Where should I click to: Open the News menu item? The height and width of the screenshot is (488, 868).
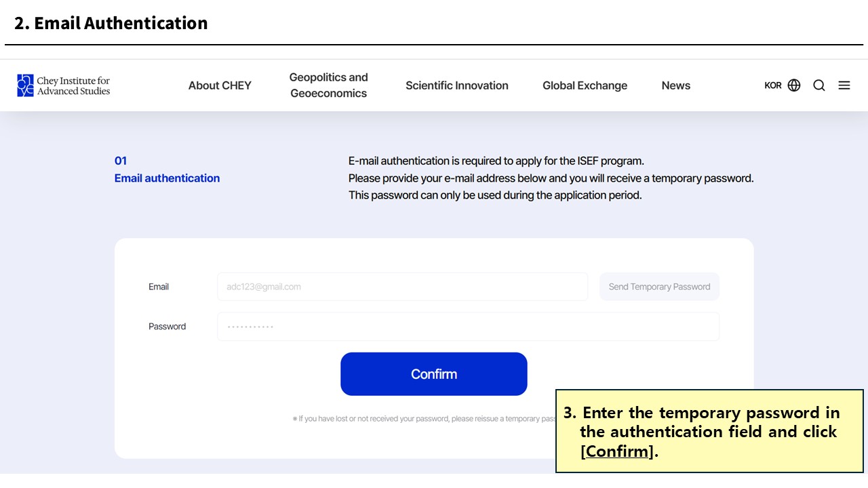pyautogui.click(x=676, y=85)
